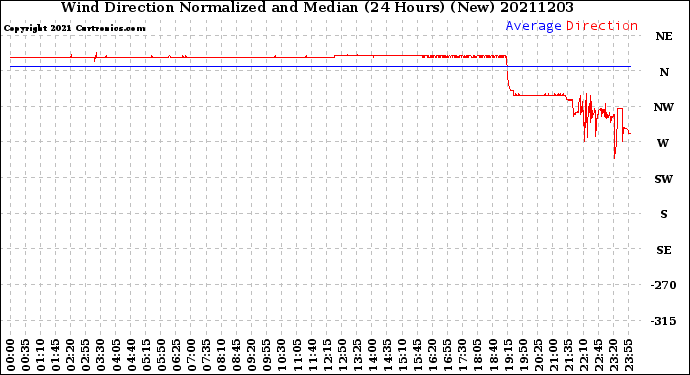This screenshot has width=690, height=375.
Task: Click the 10:30 time label
Action: (282, 355)
